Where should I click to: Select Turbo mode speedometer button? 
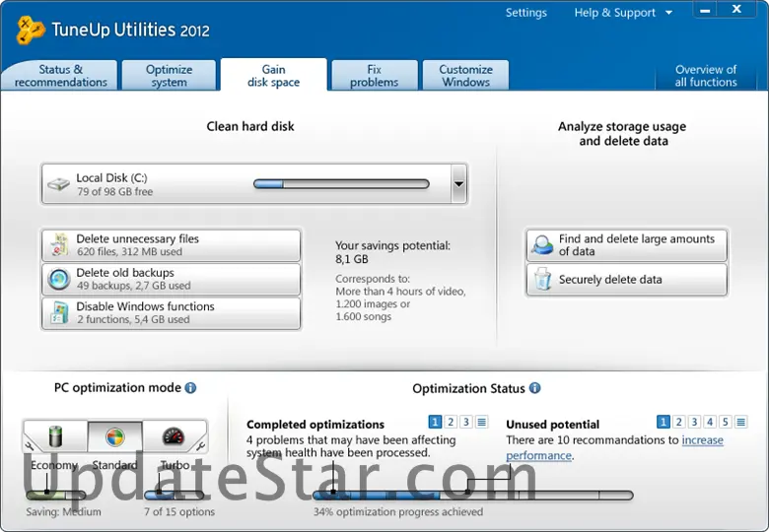coord(173,436)
